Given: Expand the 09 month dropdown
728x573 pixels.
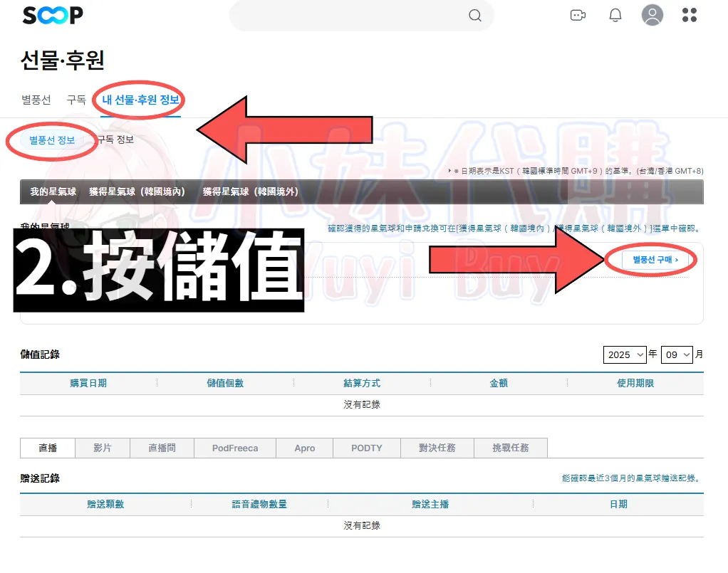Looking at the screenshot, I should 677,354.
